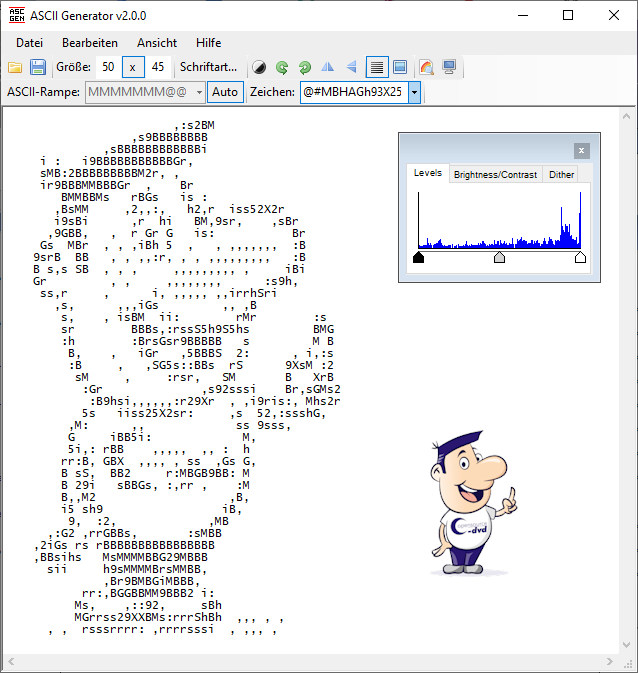Toggle the image preview view button
Image resolution: width=638 pixels, height=673 pixels.
click(x=400, y=67)
